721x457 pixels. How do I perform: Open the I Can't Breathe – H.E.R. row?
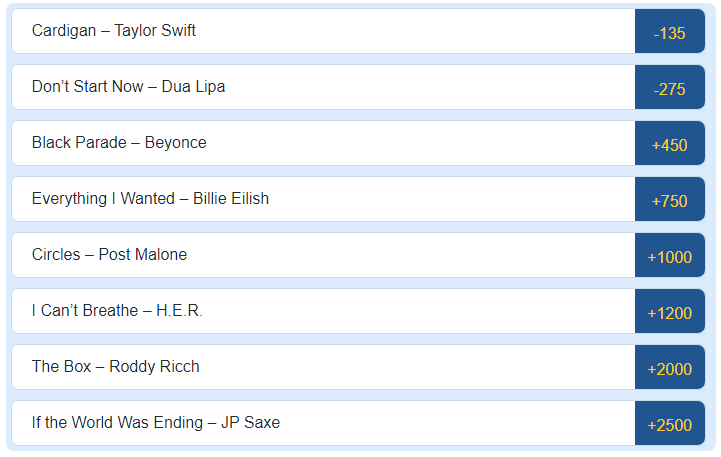(x=117, y=311)
